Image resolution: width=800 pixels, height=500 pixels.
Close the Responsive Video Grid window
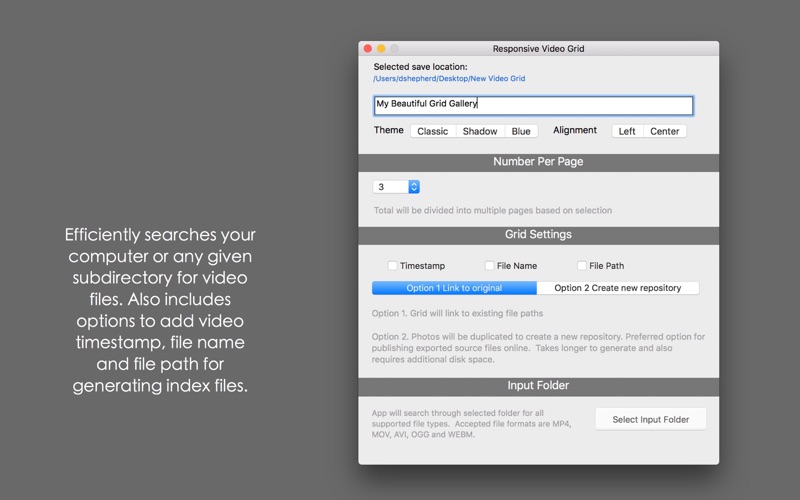pyautogui.click(x=368, y=48)
